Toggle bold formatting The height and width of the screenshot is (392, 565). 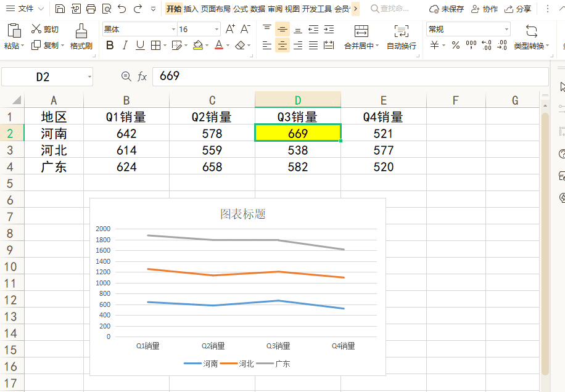(x=110, y=45)
